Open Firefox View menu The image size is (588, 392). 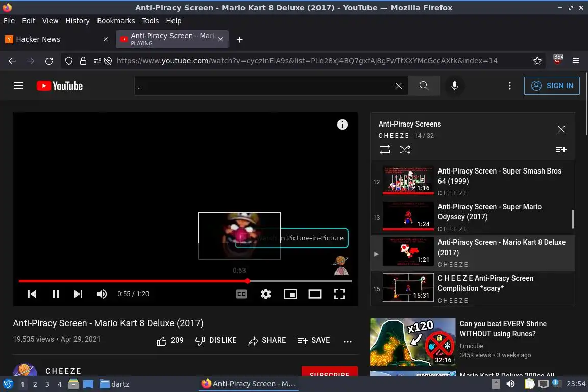[x=50, y=21]
